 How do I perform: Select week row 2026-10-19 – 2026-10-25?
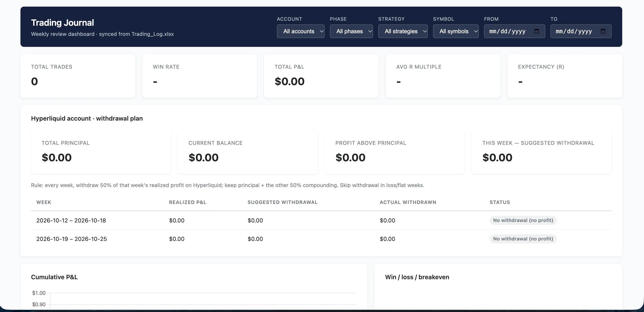pyautogui.click(x=321, y=239)
